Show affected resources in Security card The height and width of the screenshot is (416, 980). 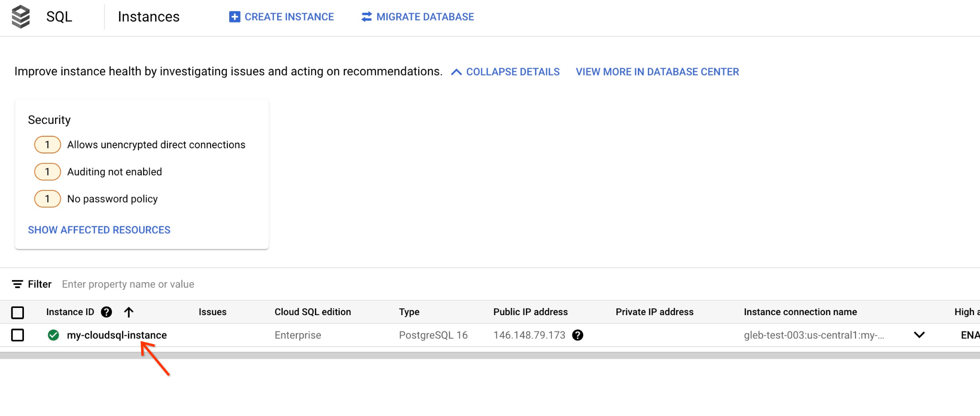(99, 230)
